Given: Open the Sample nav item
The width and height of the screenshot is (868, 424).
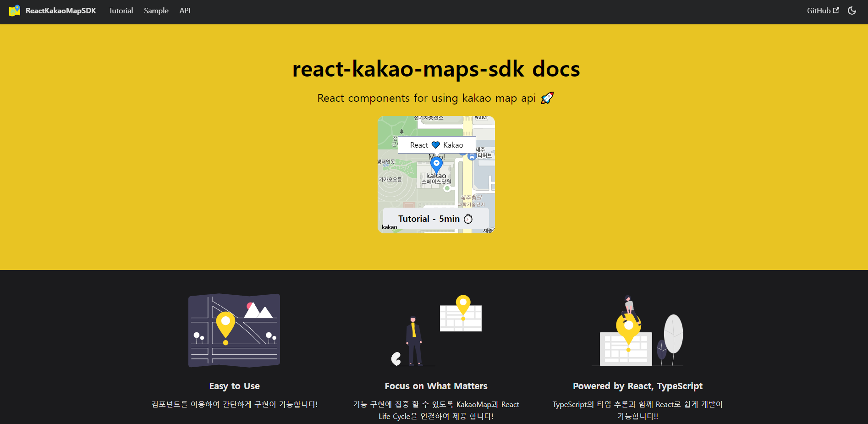Looking at the screenshot, I should [x=156, y=11].
